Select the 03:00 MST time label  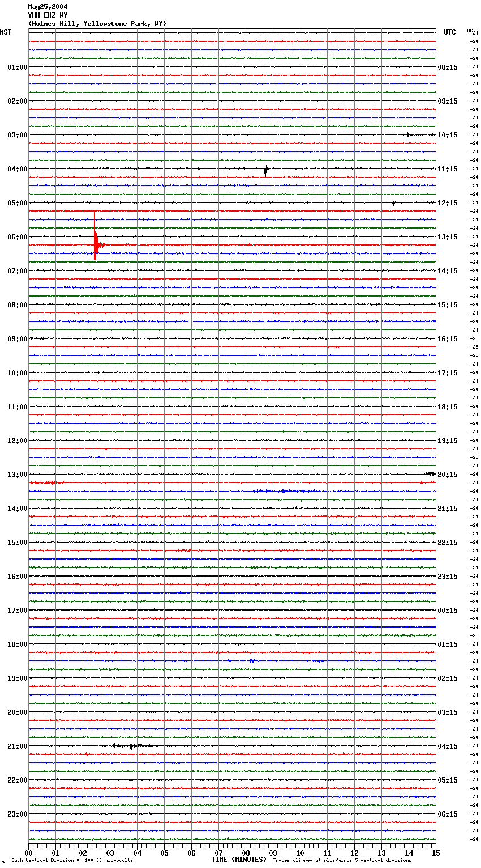click(x=18, y=135)
